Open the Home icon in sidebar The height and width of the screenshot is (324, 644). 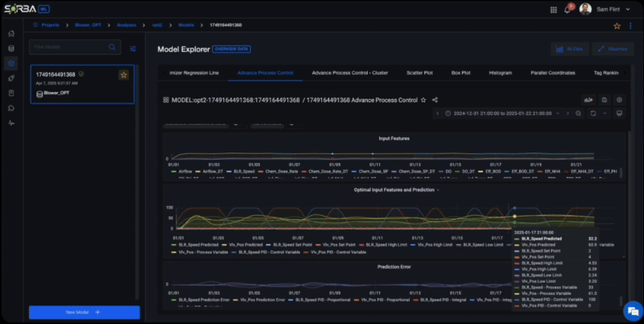point(11,34)
